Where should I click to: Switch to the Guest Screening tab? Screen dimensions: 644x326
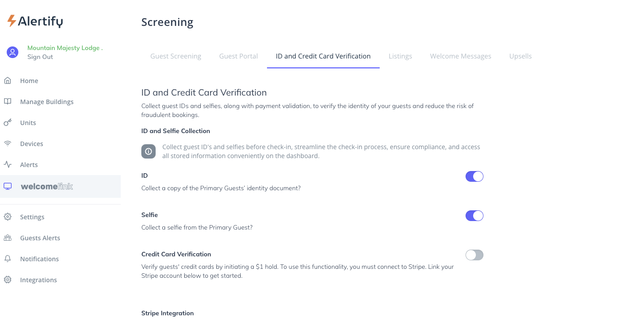(x=176, y=56)
